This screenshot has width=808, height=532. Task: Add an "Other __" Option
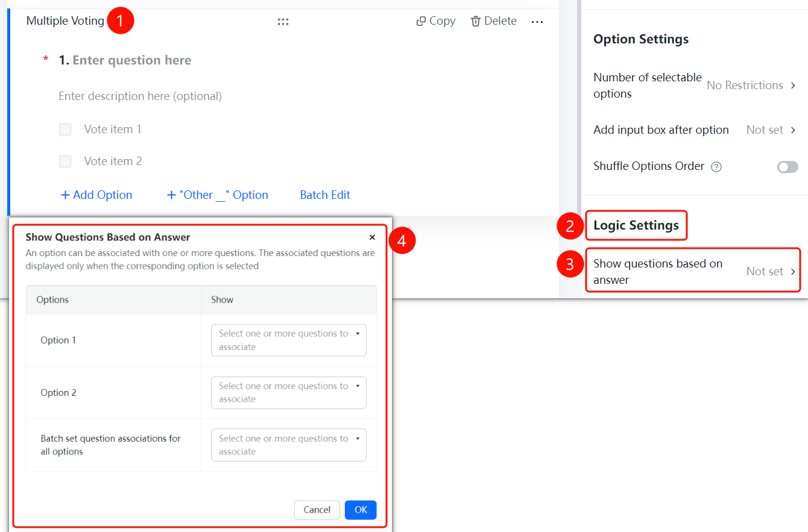(218, 195)
